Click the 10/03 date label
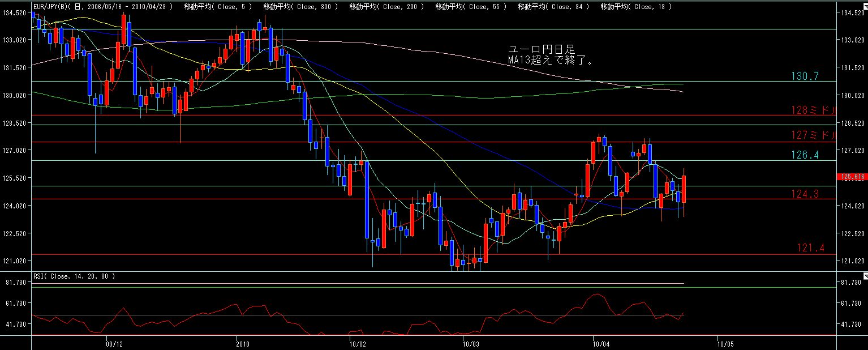Image resolution: width=868 pixels, height=350 pixels. click(472, 343)
